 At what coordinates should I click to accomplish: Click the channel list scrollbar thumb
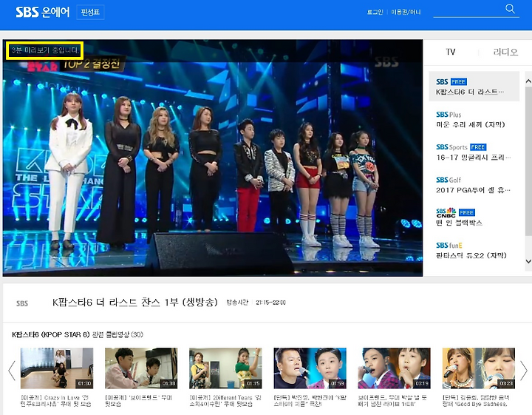pos(528,161)
